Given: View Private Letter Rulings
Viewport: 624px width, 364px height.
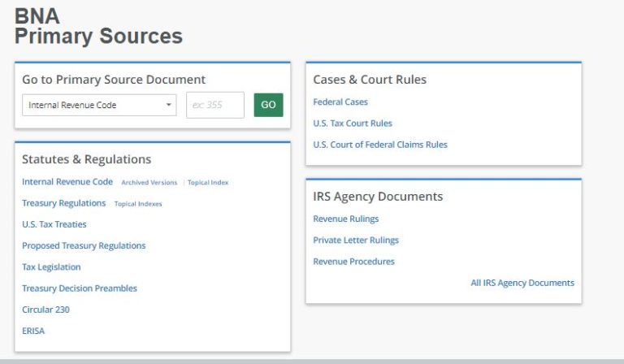Looking at the screenshot, I should click(356, 240).
